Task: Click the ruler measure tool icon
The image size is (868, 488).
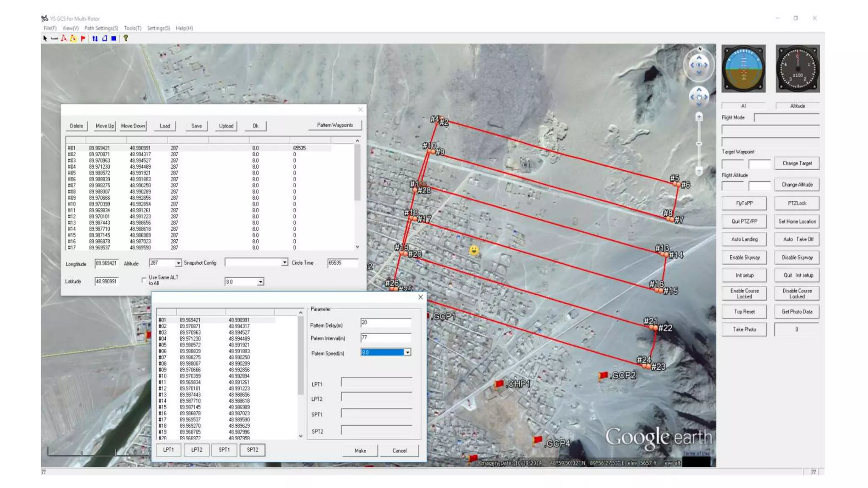Action: coord(54,39)
